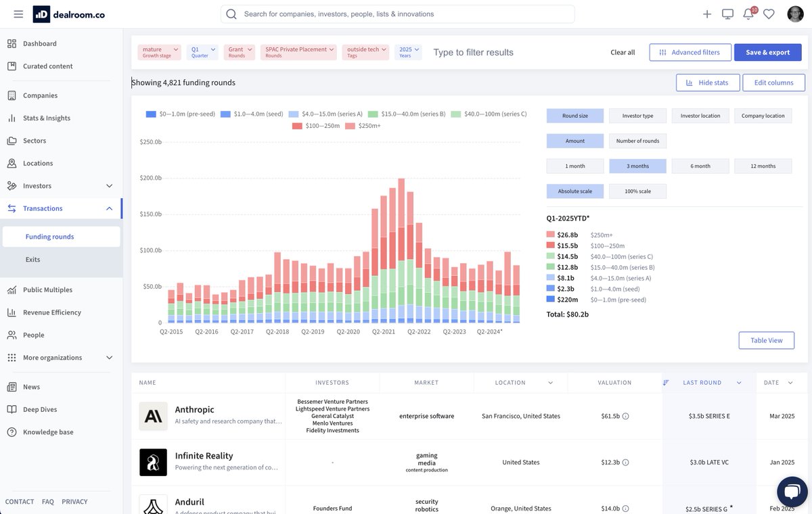Open the outside tech Tags dropdown
The image size is (812, 514).
(366, 52)
